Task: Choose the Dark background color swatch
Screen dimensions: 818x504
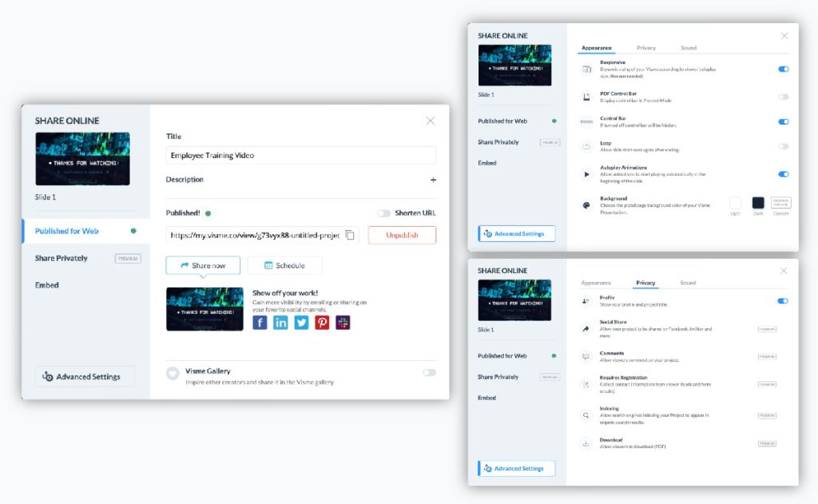Action: 757,204
